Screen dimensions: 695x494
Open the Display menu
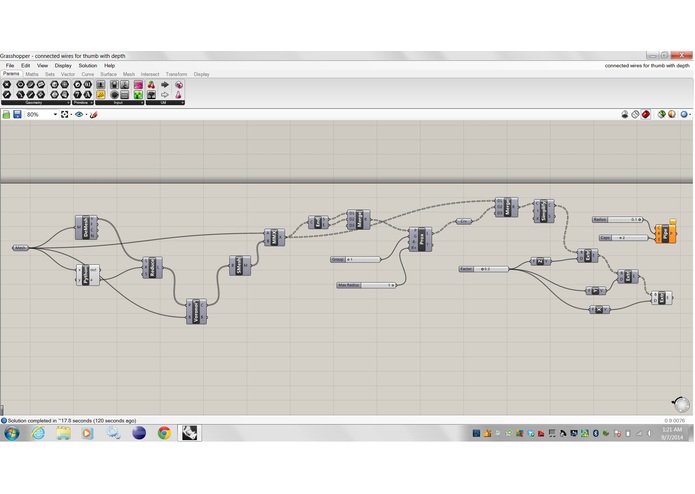click(x=63, y=65)
